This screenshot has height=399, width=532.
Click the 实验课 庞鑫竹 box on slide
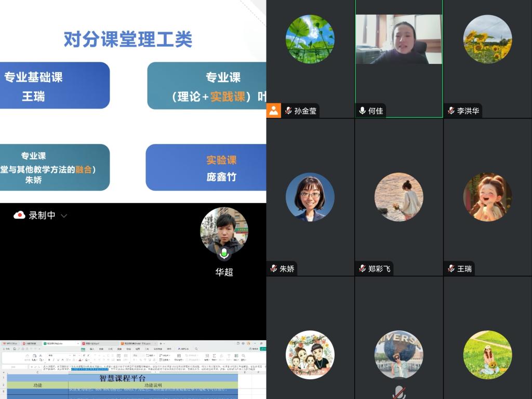click(206, 167)
